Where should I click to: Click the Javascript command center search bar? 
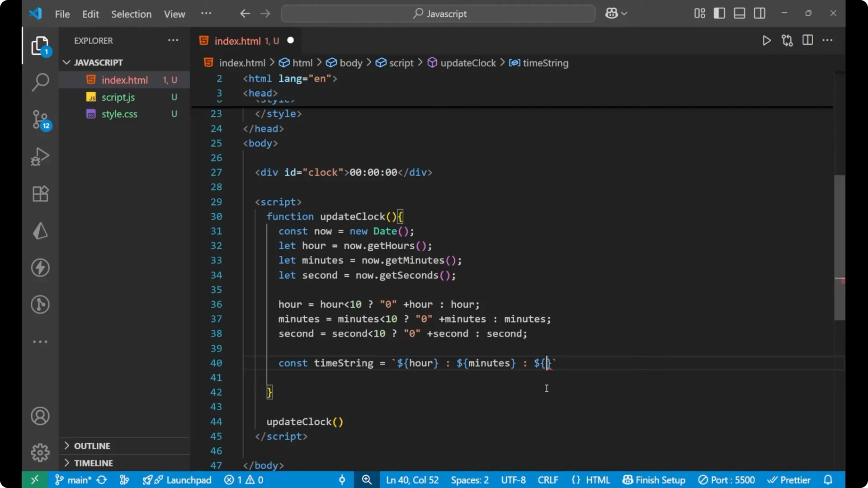point(438,14)
